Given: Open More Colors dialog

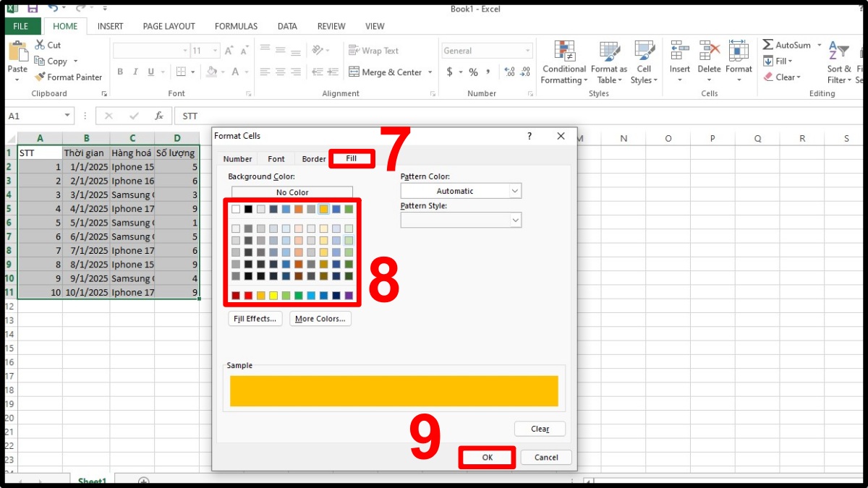Looking at the screenshot, I should pos(320,319).
